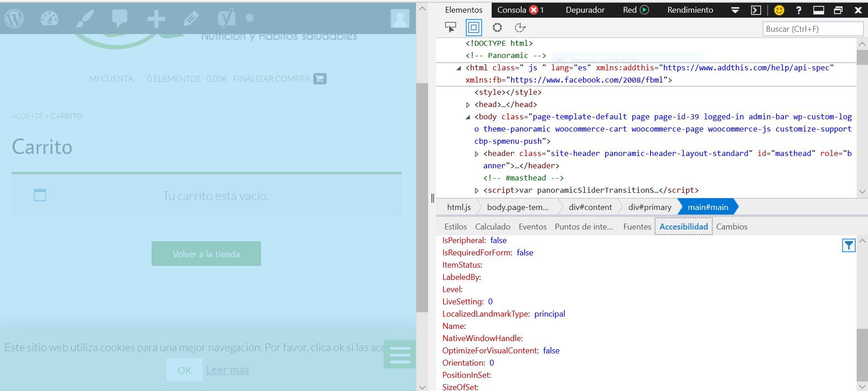Open more tools dropdown arrow
Screen dimensions: 868x391
pos(735,10)
